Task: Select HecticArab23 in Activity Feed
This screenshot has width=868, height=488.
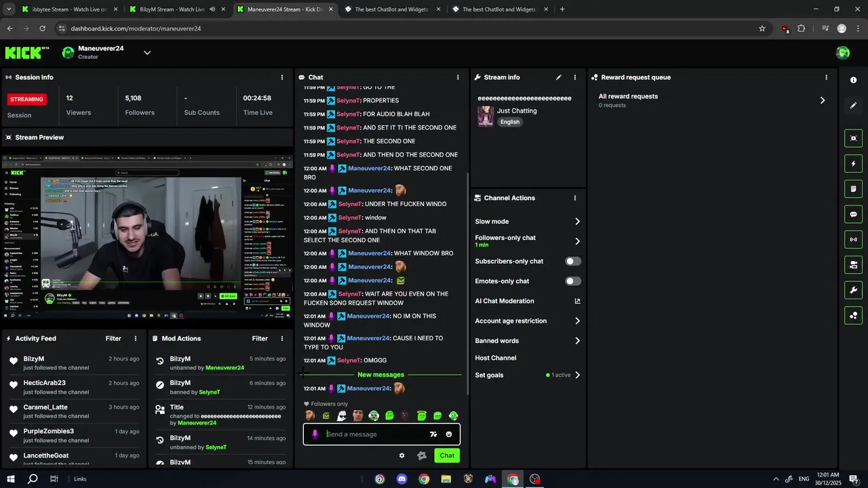Action: point(45,383)
